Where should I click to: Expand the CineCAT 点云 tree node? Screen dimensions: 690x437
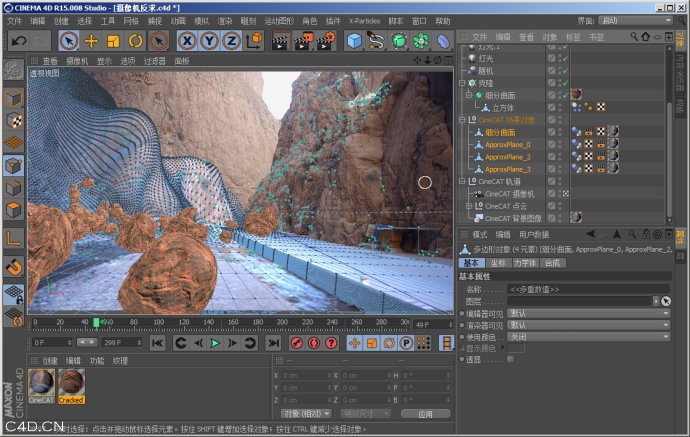[x=469, y=206]
